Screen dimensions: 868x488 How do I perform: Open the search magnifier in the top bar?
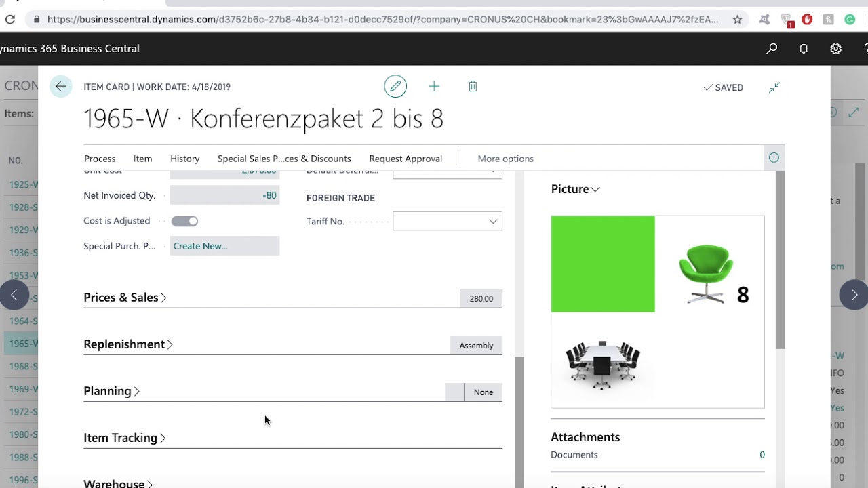tap(772, 49)
